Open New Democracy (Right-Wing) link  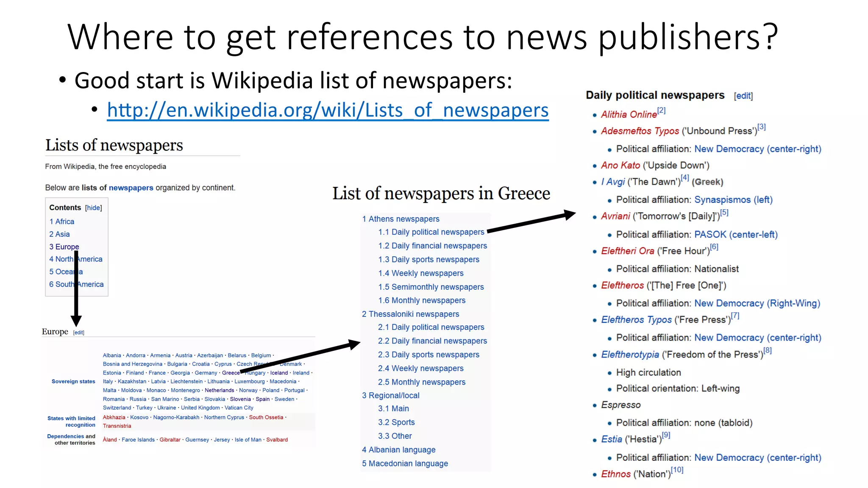(757, 303)
